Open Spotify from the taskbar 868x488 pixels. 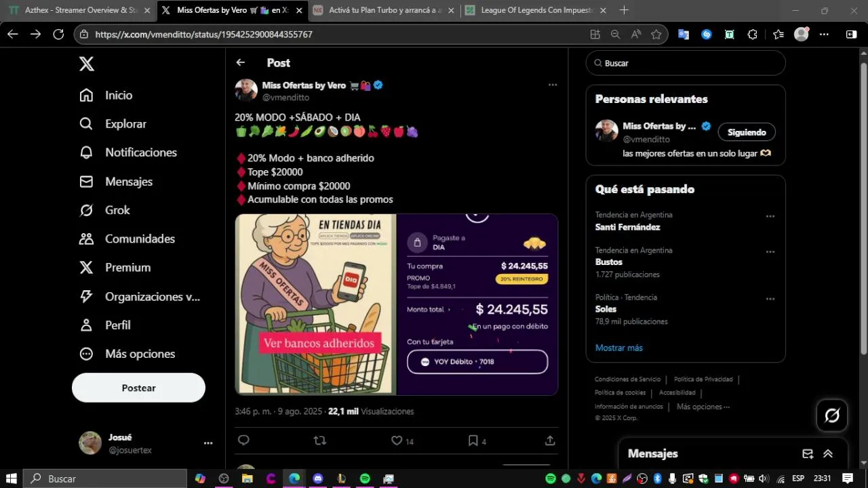pos(365,479)
